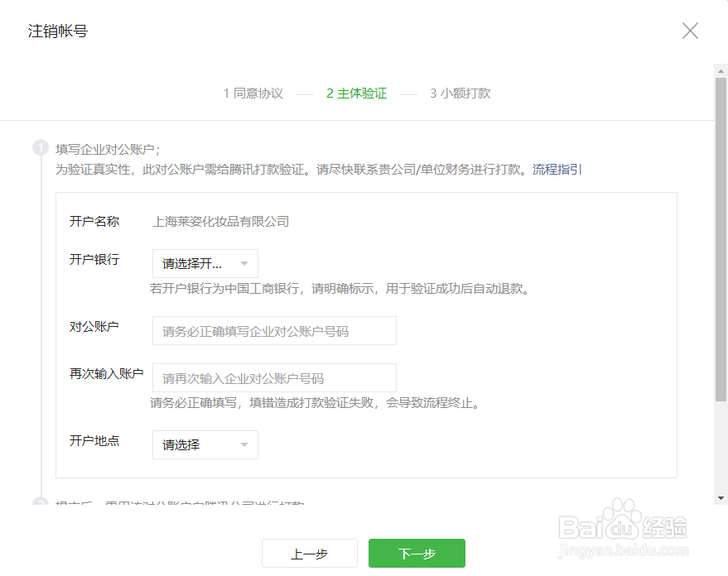The height and width of the screenshot is (576, 728).
Task: Click the 对公账户 account input field
Action: (x=273, y=330)
